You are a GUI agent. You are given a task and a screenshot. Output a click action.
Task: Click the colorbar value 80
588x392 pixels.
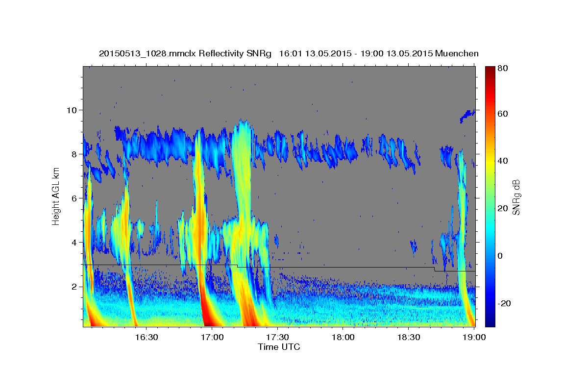pos(503,69)
